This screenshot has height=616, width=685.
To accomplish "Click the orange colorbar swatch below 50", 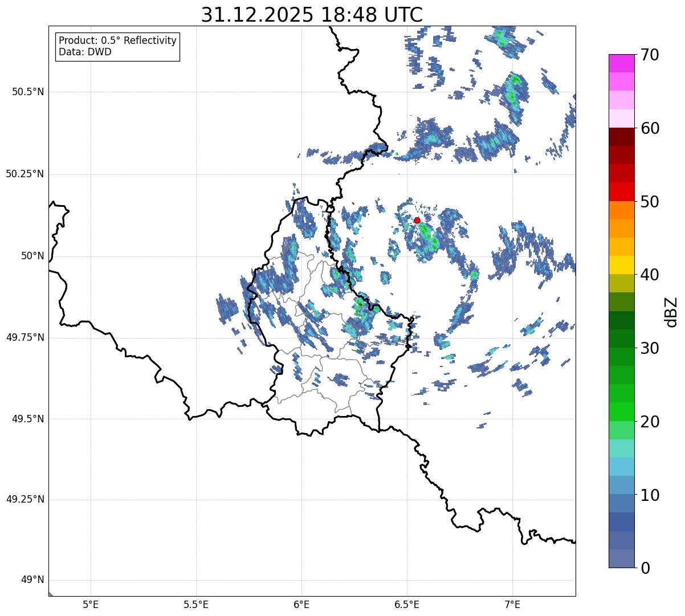I will [622, 210].
